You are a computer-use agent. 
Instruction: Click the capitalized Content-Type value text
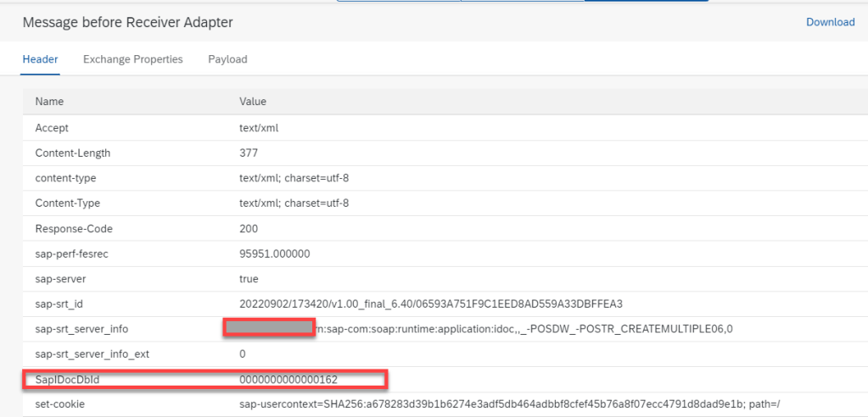[x=294, y=203]
